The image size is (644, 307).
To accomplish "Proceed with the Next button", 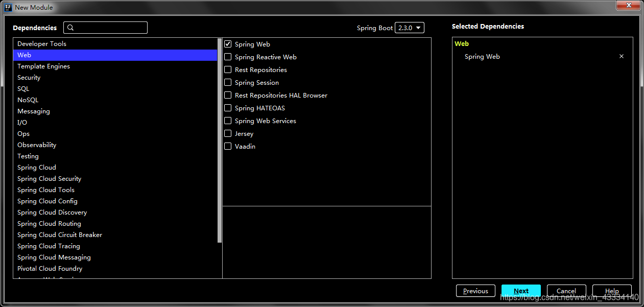I will tap(521, 291).
